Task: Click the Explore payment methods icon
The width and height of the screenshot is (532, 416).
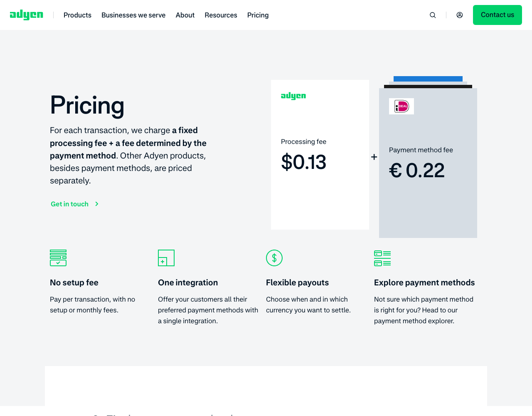Action: 382,258
